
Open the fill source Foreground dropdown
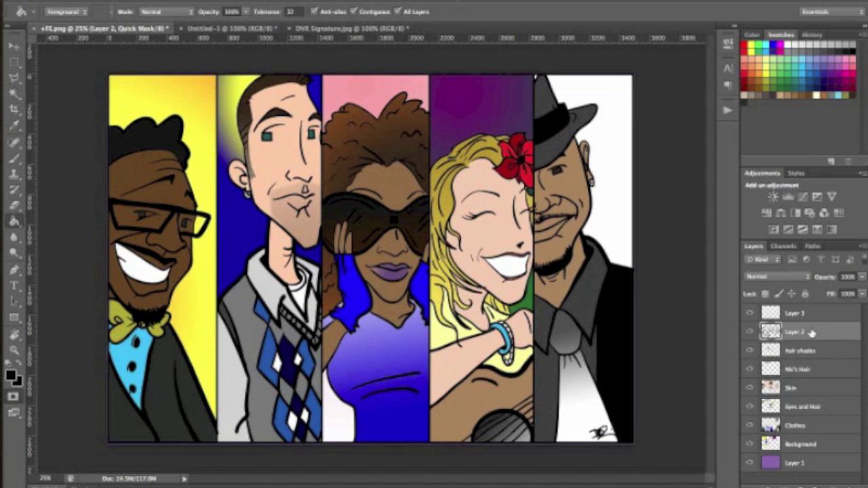(x=67, y=12)
